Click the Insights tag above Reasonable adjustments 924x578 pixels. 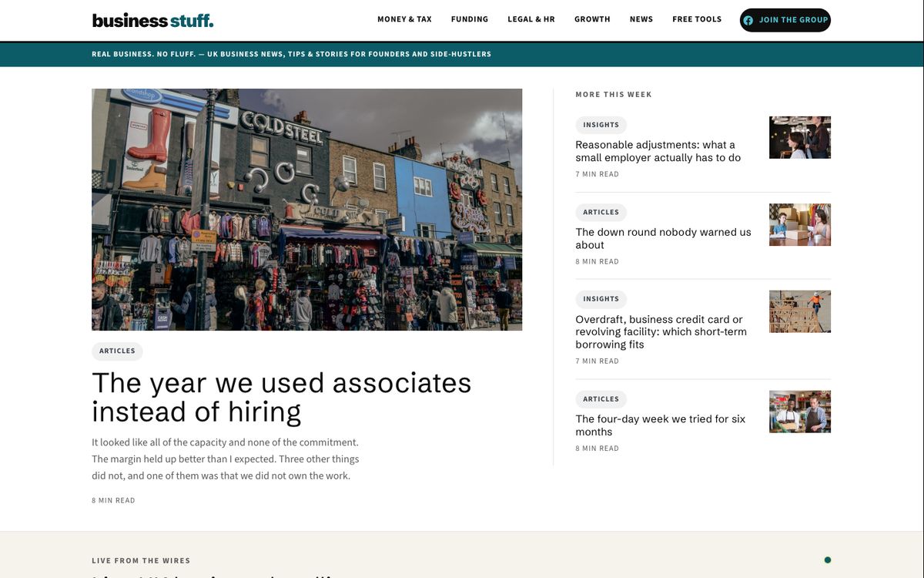pyautogui.click(x=601, y=125)
